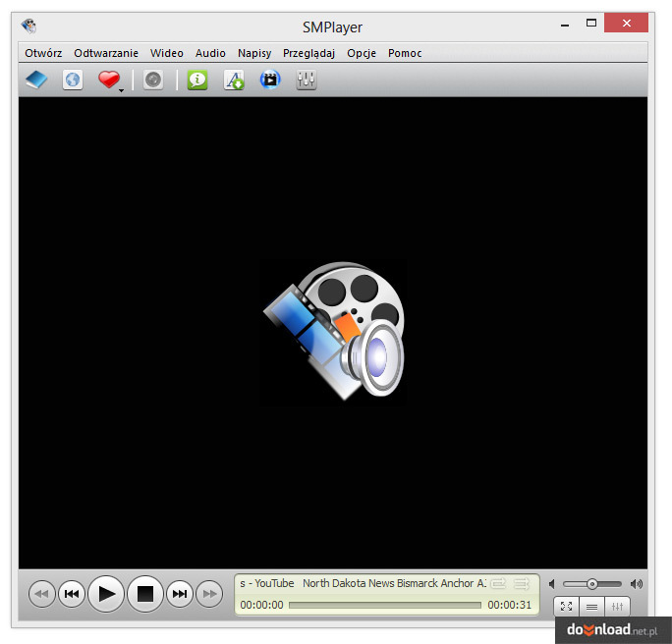Click the SMPlayer logo in the video area
This screenshot has width=672, height=644.
coord(334,331)
